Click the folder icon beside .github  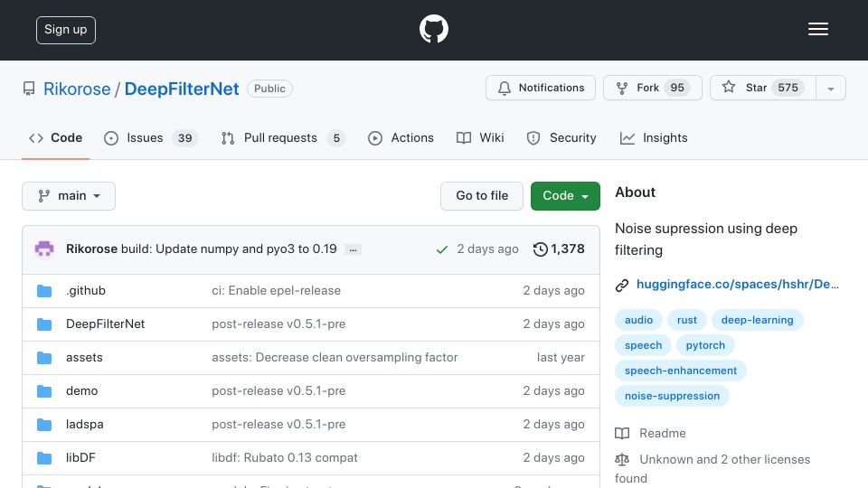[x=44, y=291]
